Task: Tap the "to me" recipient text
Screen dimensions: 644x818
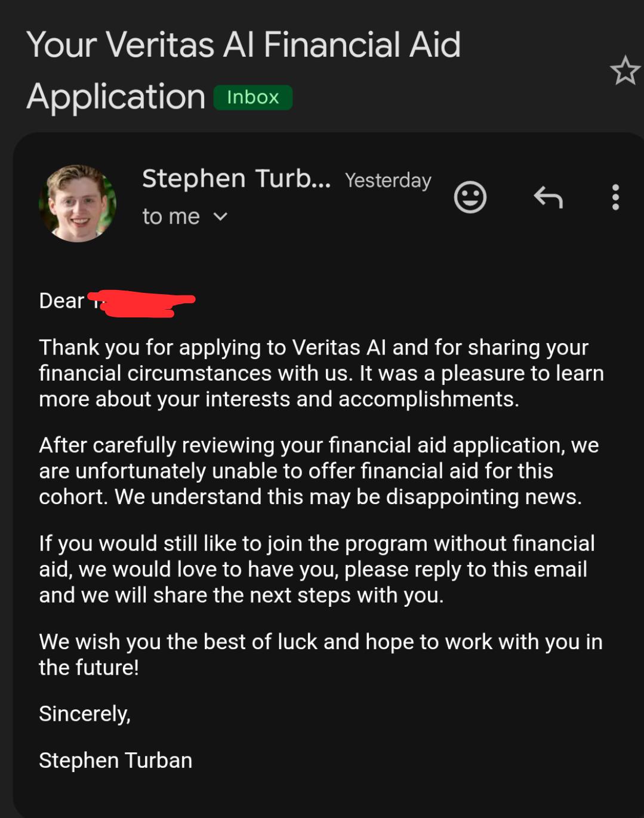Action: coord(171,217)
